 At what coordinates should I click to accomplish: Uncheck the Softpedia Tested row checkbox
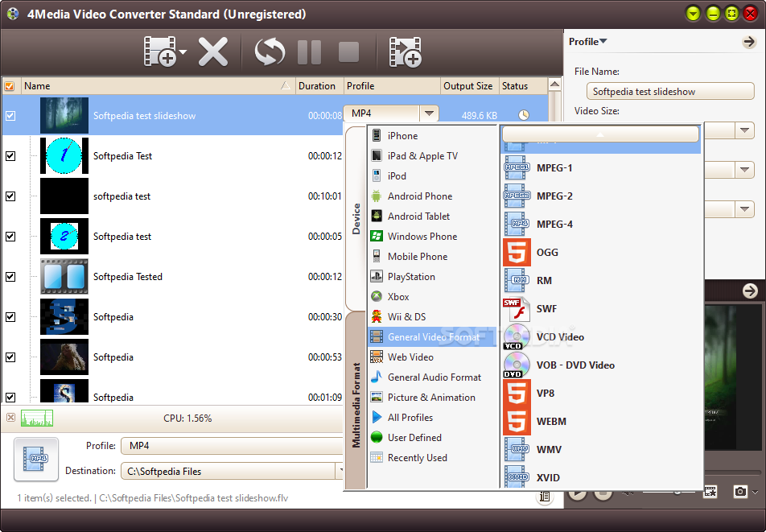point(10,277)
